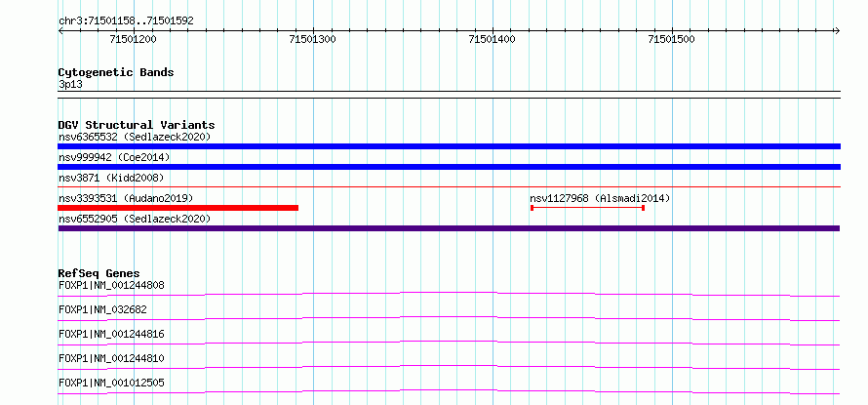Click the 71501300 ruler position
868x405 pixels.
(x=312, y=39)
